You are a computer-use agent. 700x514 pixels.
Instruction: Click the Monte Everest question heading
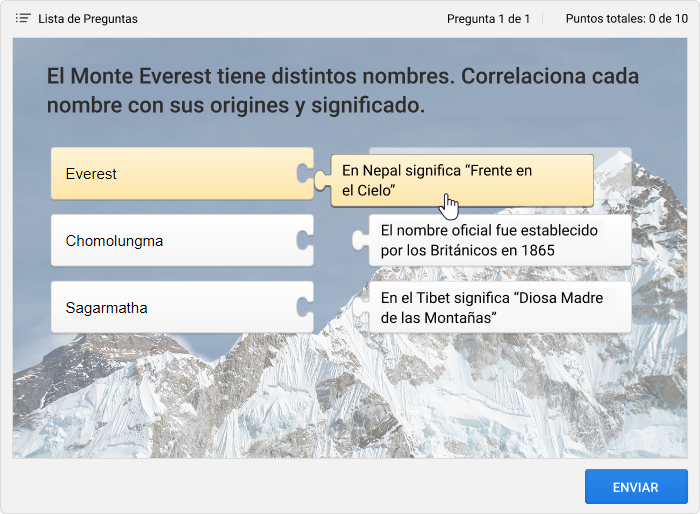click(342, 91)
